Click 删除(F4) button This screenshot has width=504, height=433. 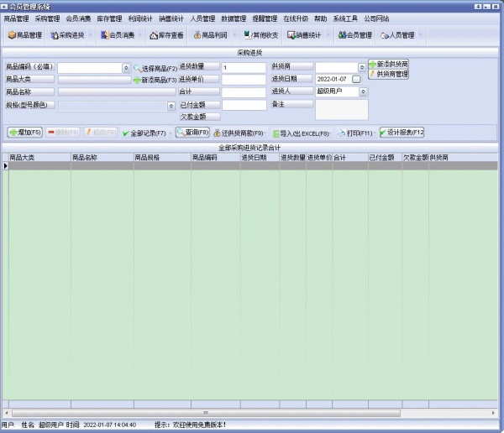[x=63, y=133]
